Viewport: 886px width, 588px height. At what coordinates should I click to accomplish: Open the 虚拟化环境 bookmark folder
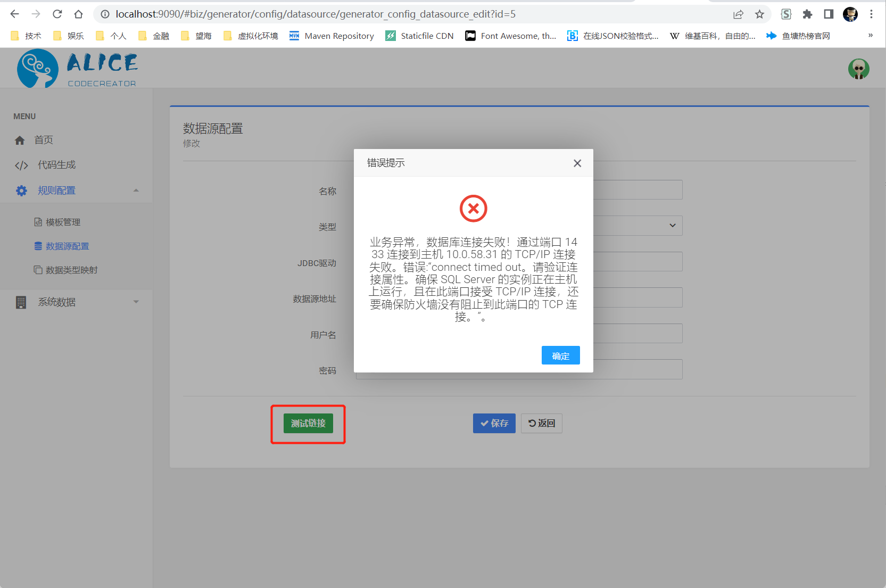(251, 36)
